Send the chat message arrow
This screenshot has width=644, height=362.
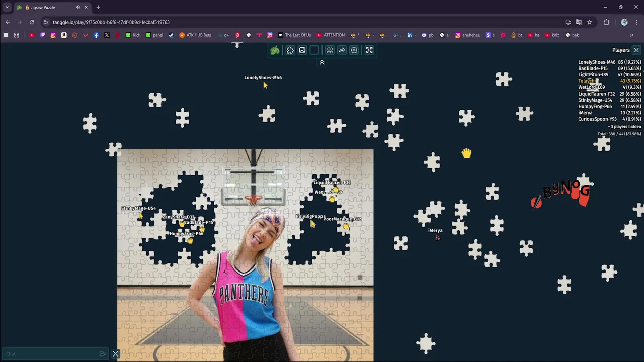(x=103, y=354)
